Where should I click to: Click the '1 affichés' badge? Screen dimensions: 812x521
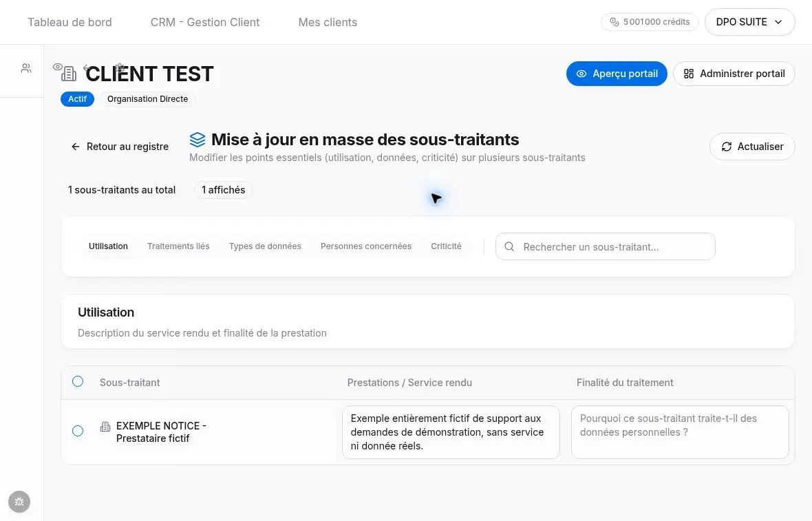coord(223,190)
